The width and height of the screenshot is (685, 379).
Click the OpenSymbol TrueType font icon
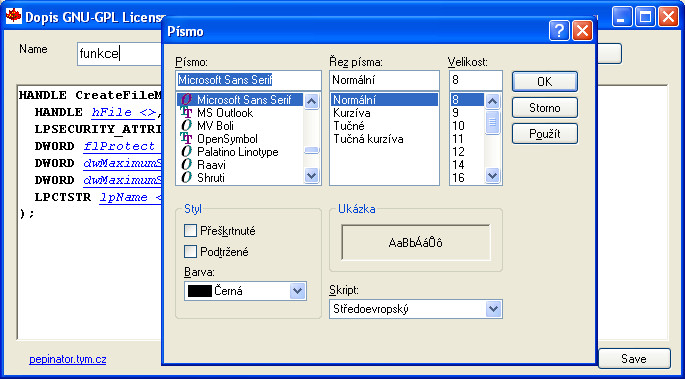(187, 139)
